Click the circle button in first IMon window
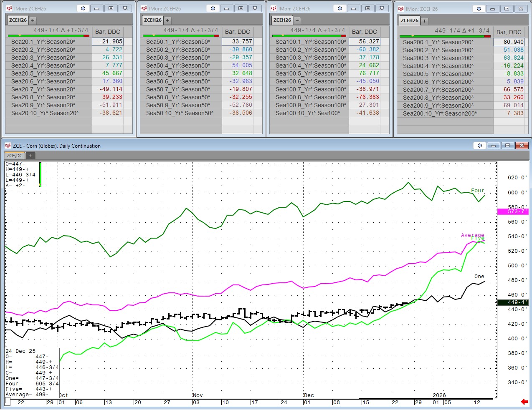532x410 pixels. (x=83, y=8)
